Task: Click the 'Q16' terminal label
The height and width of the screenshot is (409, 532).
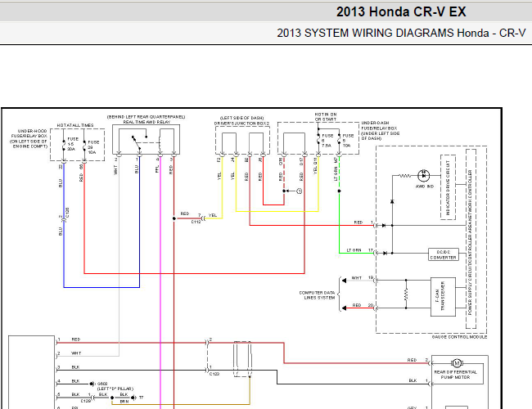Action: pyautogui.click(x=281, y=161)
